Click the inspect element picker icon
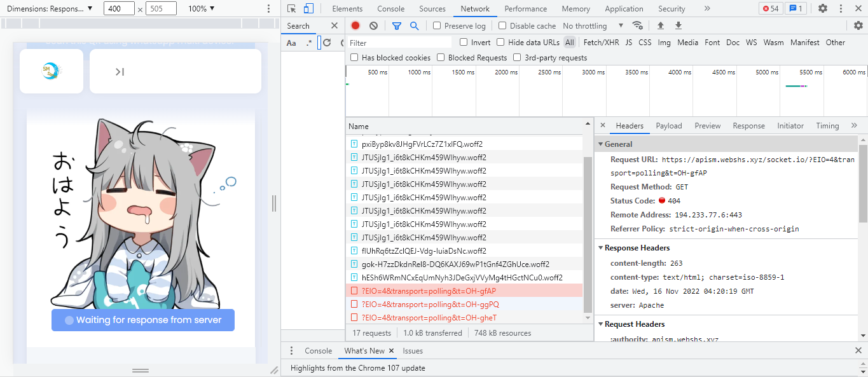Image resolution: width=868 pixels, height=377 pixels. tap(292, 9)
